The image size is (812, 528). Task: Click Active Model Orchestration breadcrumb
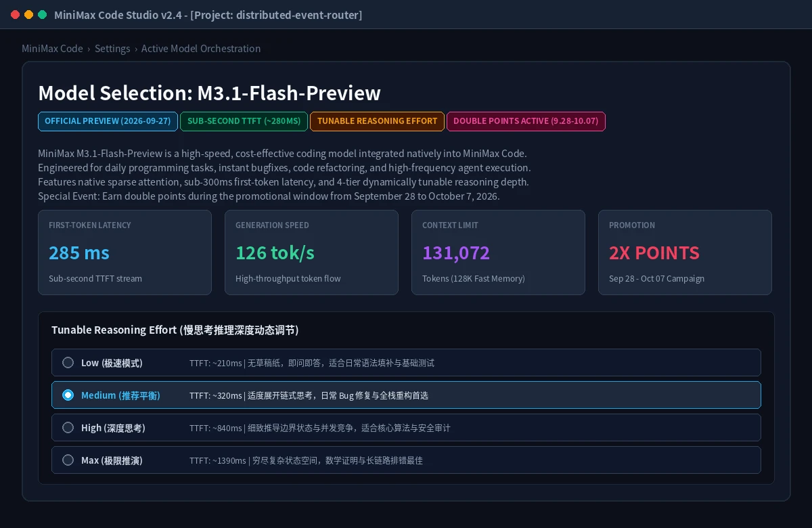pos(201,49)
